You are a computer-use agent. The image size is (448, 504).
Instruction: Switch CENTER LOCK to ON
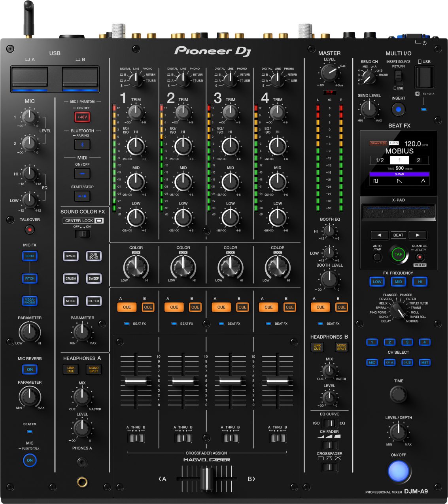pos(86,234)
